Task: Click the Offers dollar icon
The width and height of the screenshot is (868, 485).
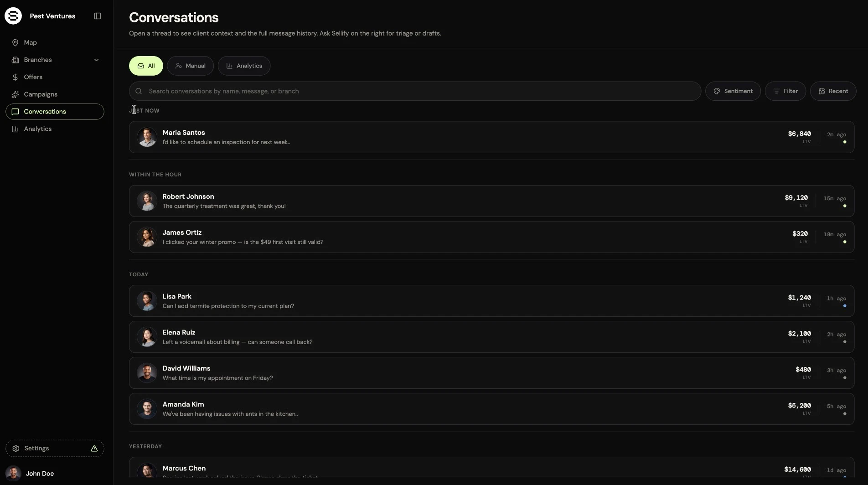Action: tap(15, 77)
